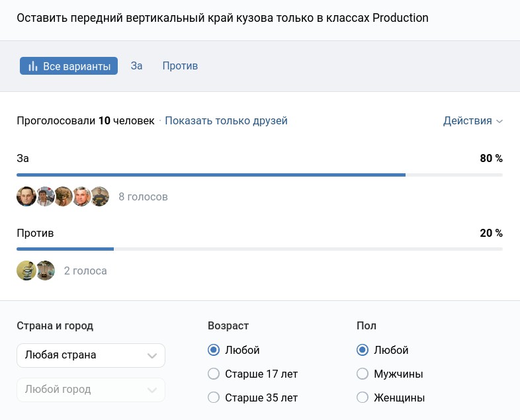Image resolution: width=520 pixels, height=420 pixels.
Task: Open the Любой город city dropdown
Action: pos(91,390)
